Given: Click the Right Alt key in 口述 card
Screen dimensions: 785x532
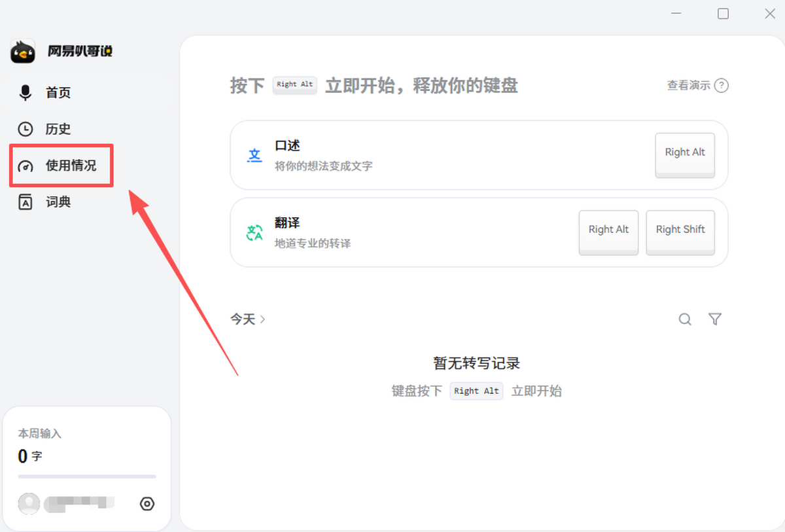Looking at the screenshot, I should (x=685, y=156).
